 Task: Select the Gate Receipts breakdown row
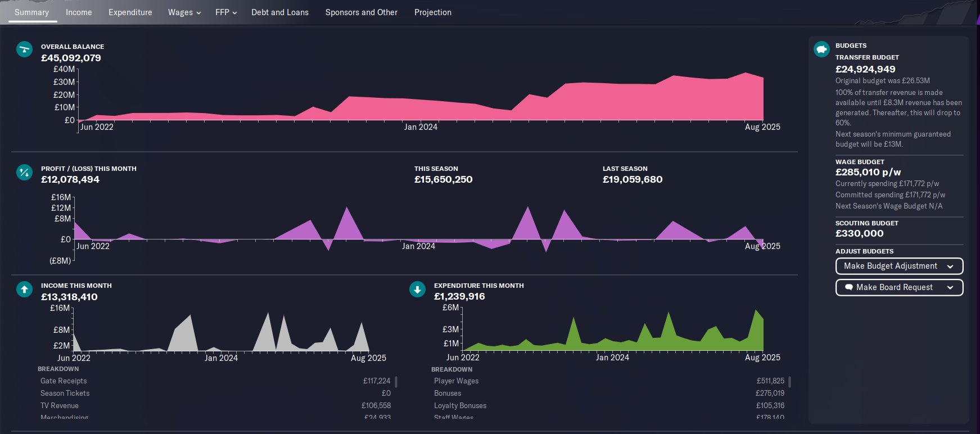pos(215,381)
